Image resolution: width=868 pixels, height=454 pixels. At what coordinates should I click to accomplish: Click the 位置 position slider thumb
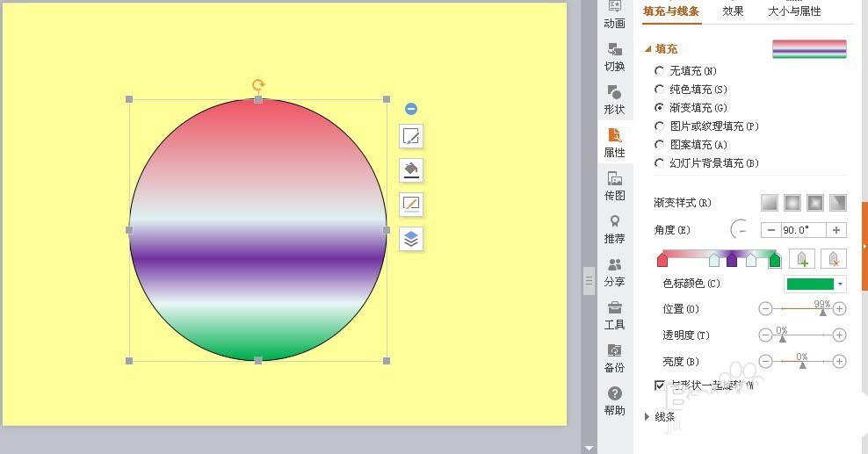tap(823, 313)
